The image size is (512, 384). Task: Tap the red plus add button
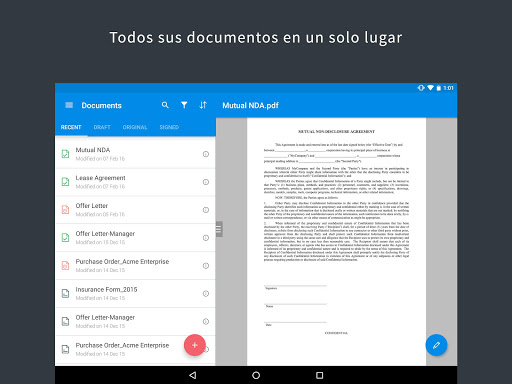click(195, 345)
